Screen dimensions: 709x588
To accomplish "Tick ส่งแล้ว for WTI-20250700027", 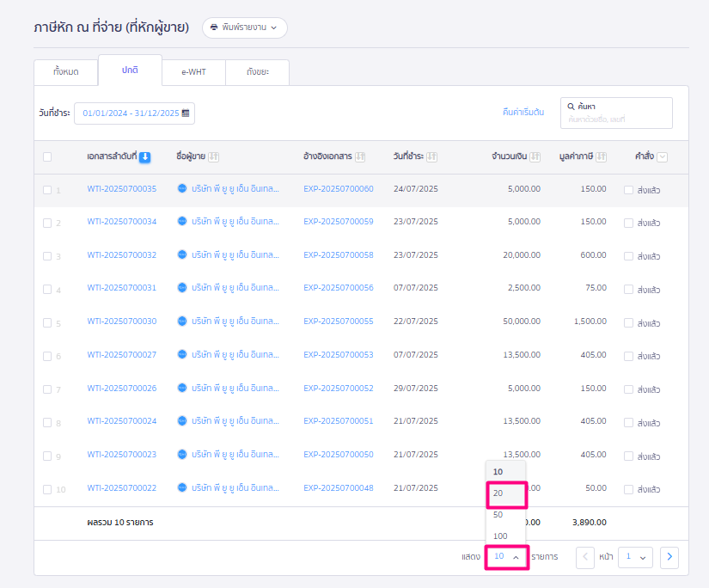I will [x=628, y=357].
